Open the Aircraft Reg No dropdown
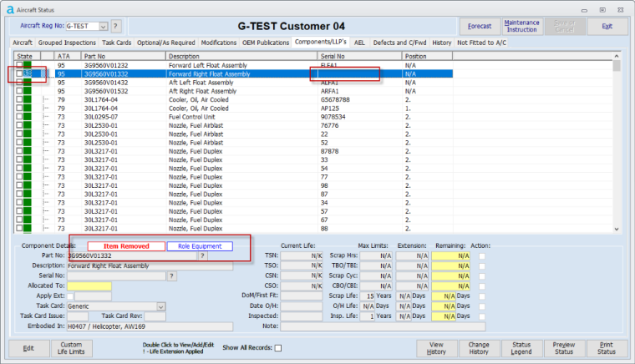 (103, 27)
